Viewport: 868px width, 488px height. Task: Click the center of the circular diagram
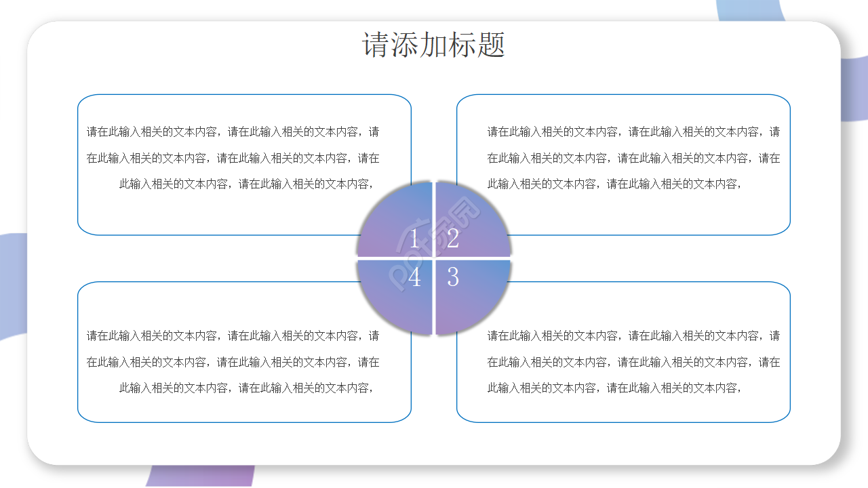coord(434,259)
